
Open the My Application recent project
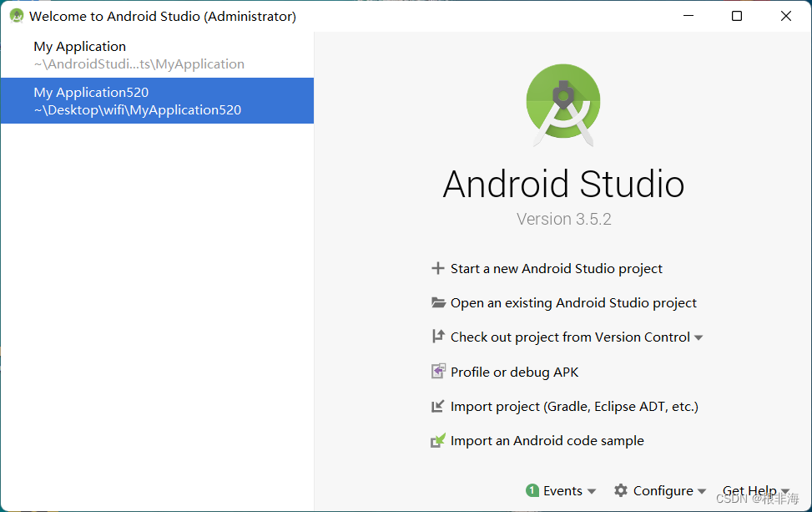click(157, 55)
